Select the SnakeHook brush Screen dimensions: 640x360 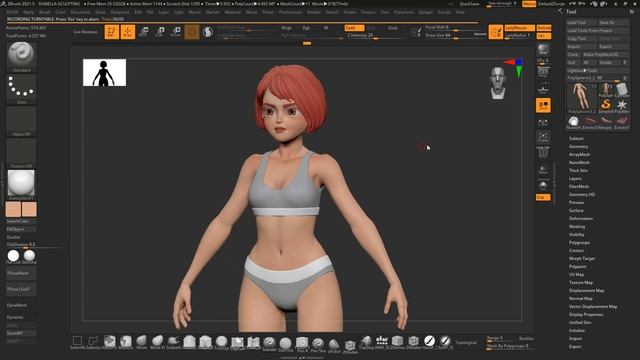pyautogui.click(x=173, y=342)
